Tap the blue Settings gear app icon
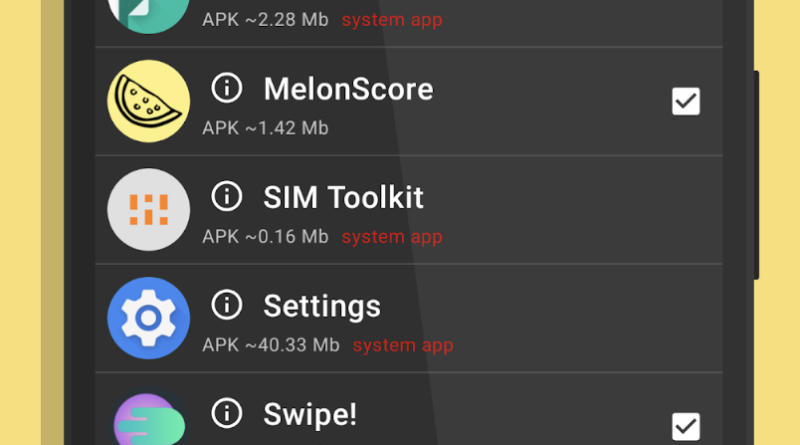The image size is (800, 445). point(148,318)
